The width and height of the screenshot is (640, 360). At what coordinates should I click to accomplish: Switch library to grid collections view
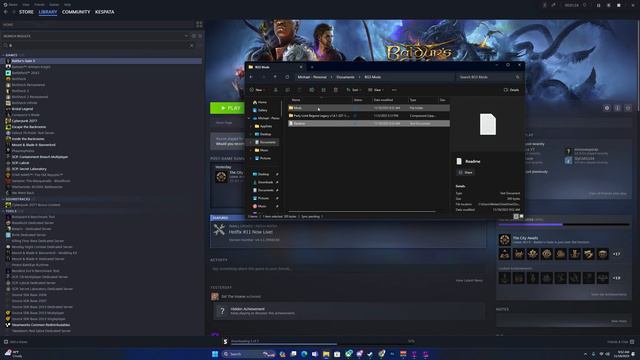coord(199,24)
